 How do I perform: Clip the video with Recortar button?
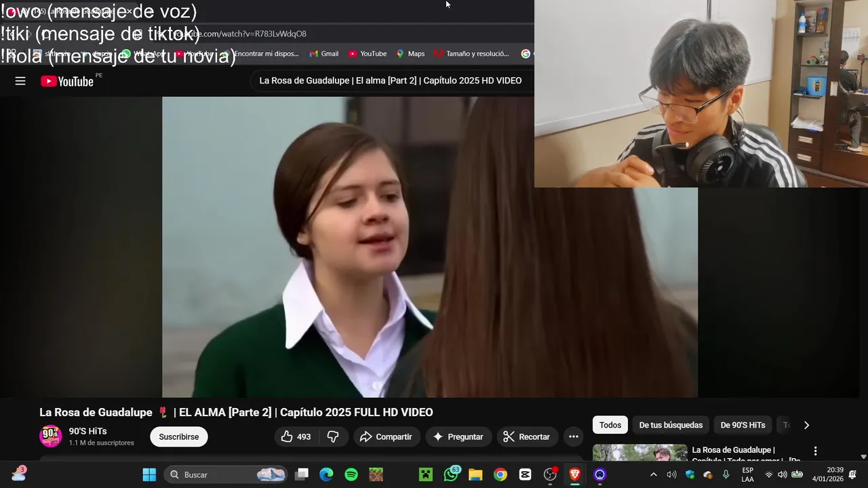tap(527, 437)
